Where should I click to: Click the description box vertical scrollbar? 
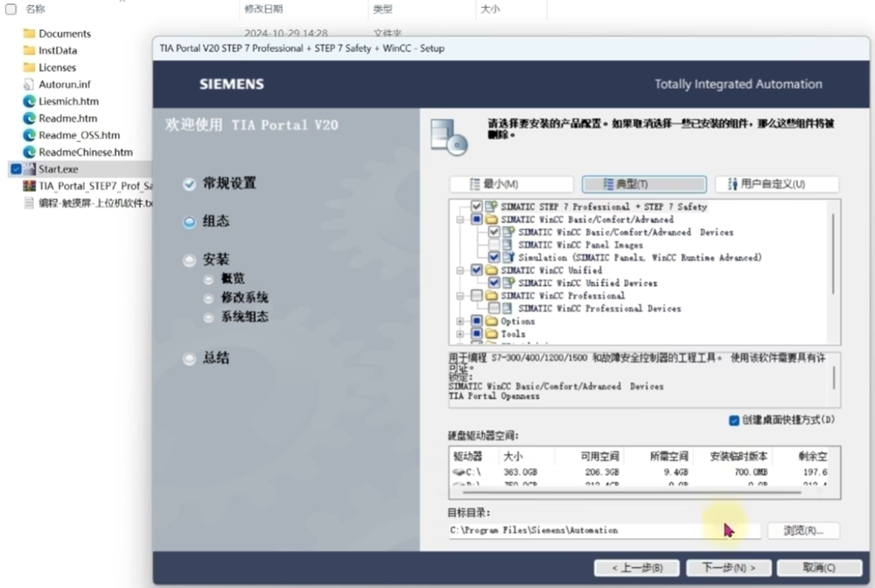(x=834, y=378)
